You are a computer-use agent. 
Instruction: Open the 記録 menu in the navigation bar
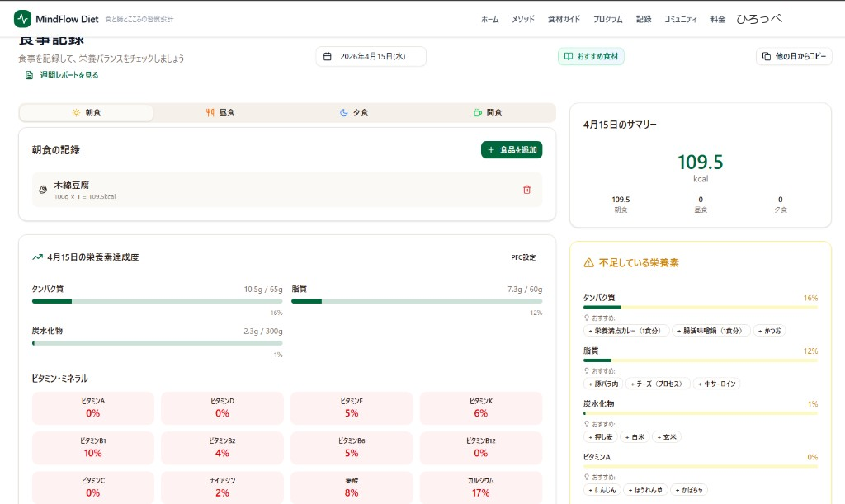point(643,18)
